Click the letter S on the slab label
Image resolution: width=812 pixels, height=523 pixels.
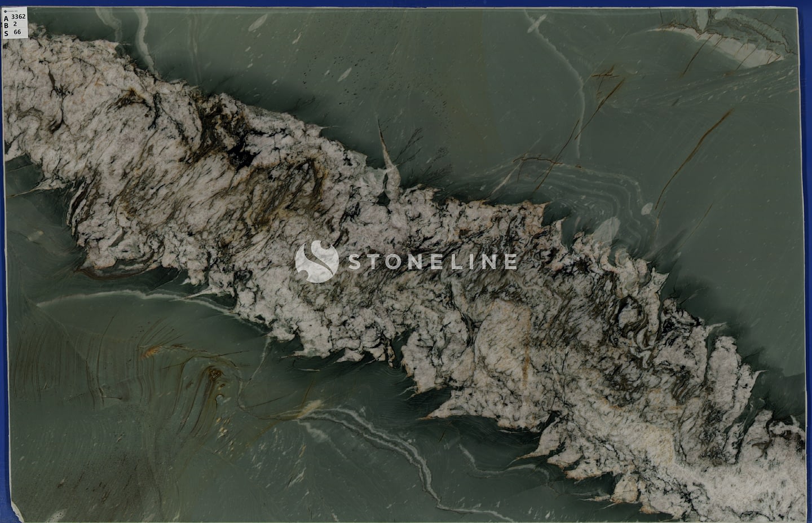click(6, 33)
